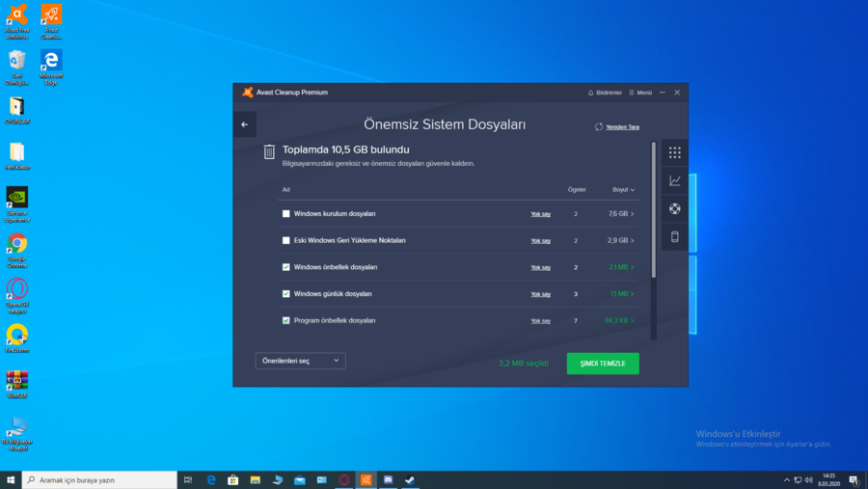Image resolution: width=868 pixels, height=489 pixels.
Task: Click Yok say for Windows günlük dosyaları
Action: point(540,294)
